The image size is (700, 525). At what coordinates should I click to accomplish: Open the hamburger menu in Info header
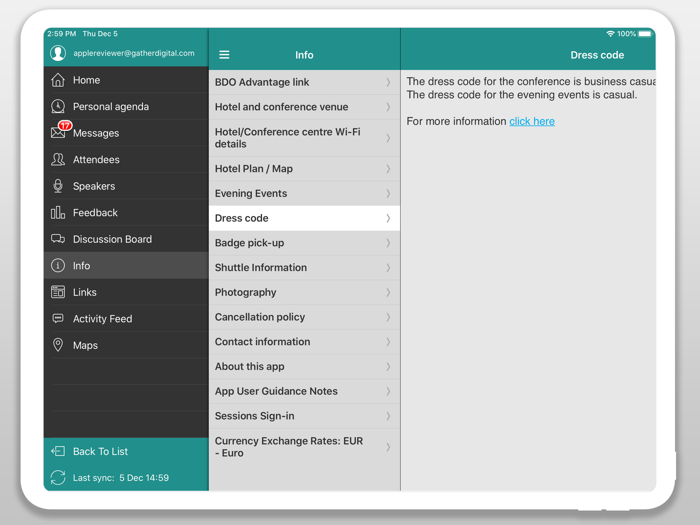tap(224, 55)
